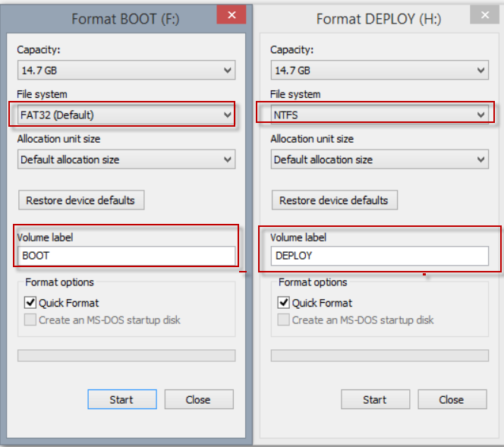The image size is (504, 447).
Task: Close the Format DEPLOY (H:) dialog window
Action: point(485,14)
